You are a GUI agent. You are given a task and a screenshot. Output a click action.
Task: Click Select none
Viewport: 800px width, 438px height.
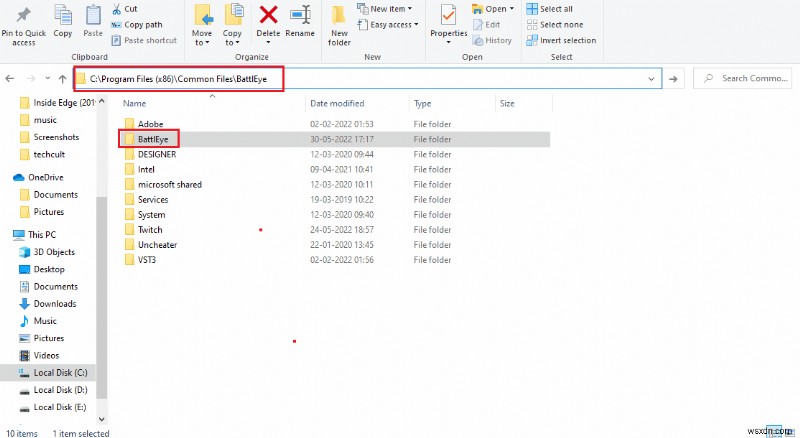(x=555, y=25)
